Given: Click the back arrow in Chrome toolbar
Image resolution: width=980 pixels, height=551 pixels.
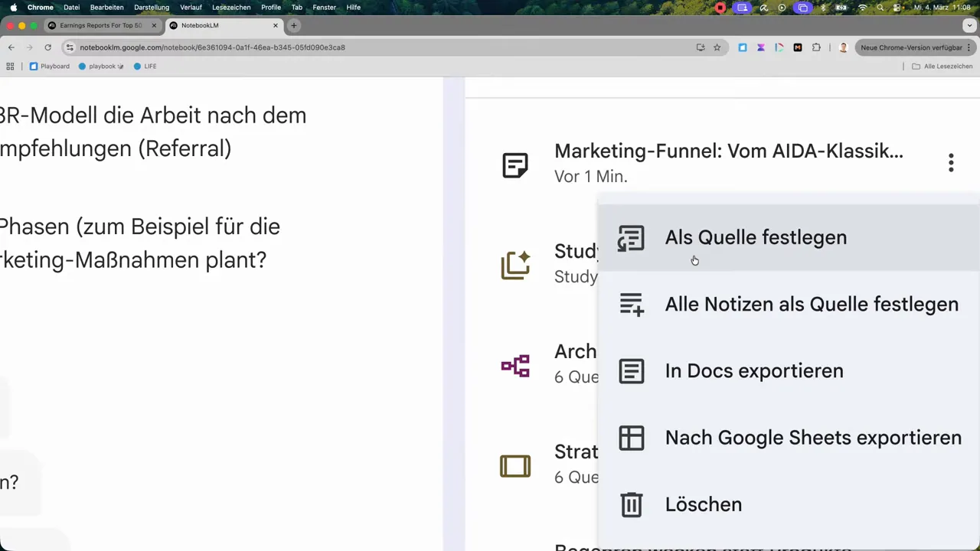Looking at the screenshot, I should [x=11, y=47].
